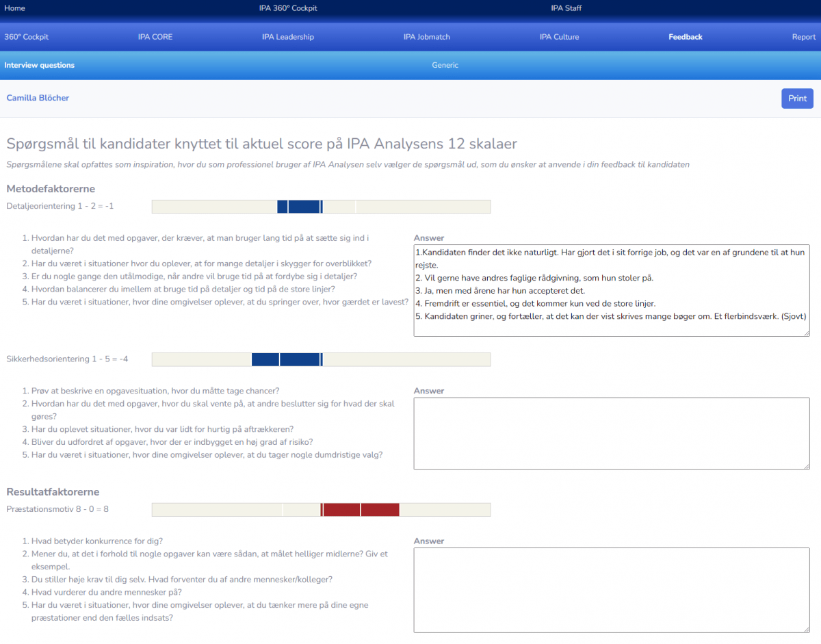This screenshot has width=821, height=644.
Task: Switch to the 360° Cockpit tab
Action: pos(27,37)
